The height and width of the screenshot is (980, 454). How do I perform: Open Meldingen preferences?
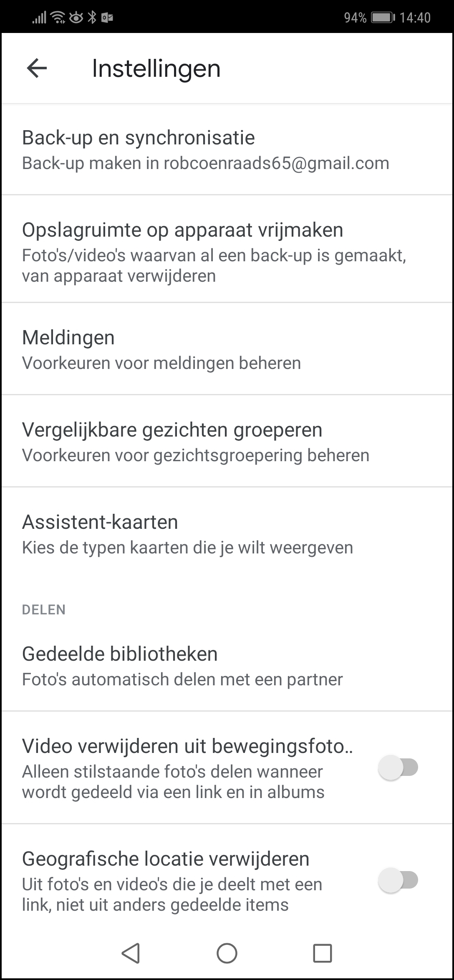tap(227, 349)
